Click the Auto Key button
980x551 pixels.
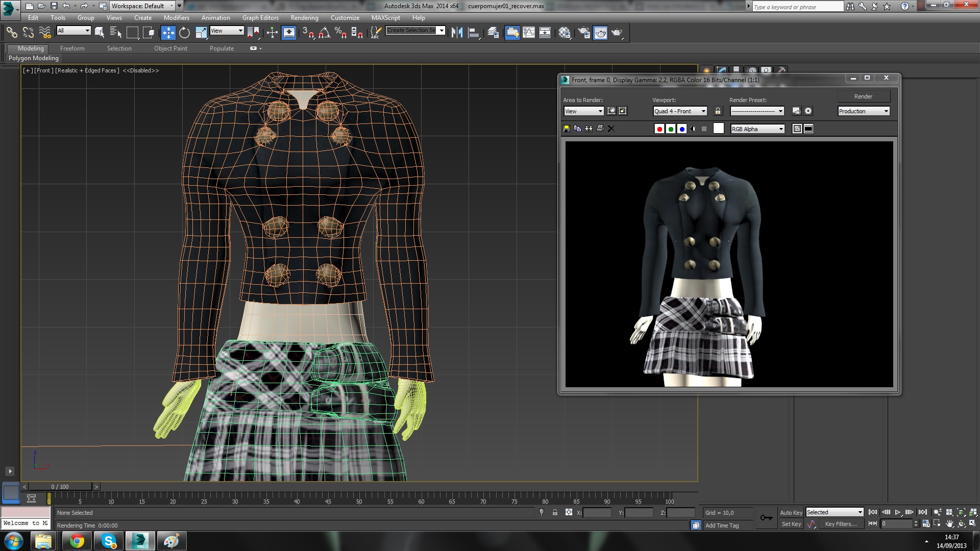tap(791, 513)
